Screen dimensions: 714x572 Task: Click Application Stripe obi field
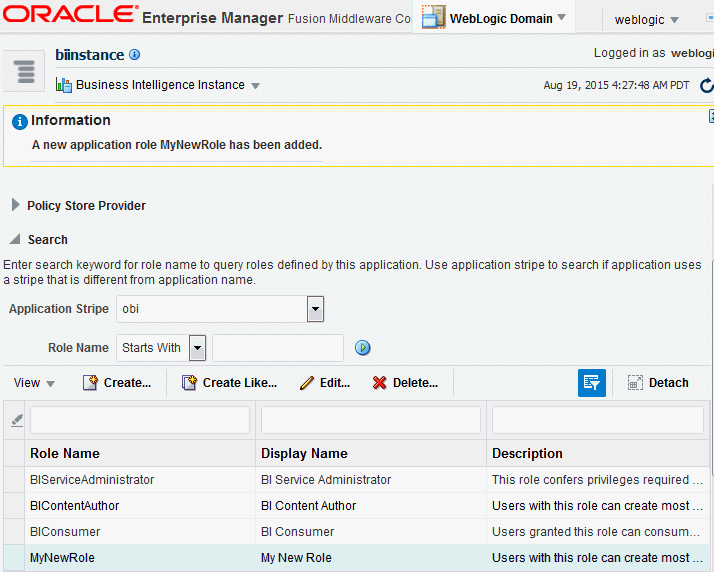pyautogui.click(x=212, y=309)
